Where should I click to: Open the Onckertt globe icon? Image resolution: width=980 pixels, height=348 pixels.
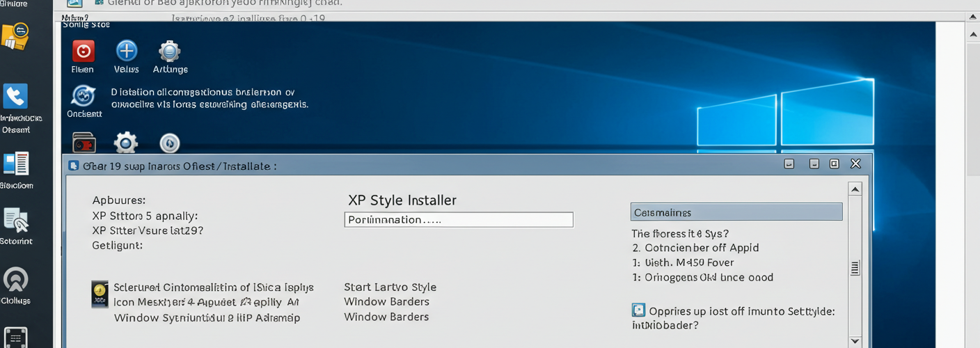coord(84,95)
